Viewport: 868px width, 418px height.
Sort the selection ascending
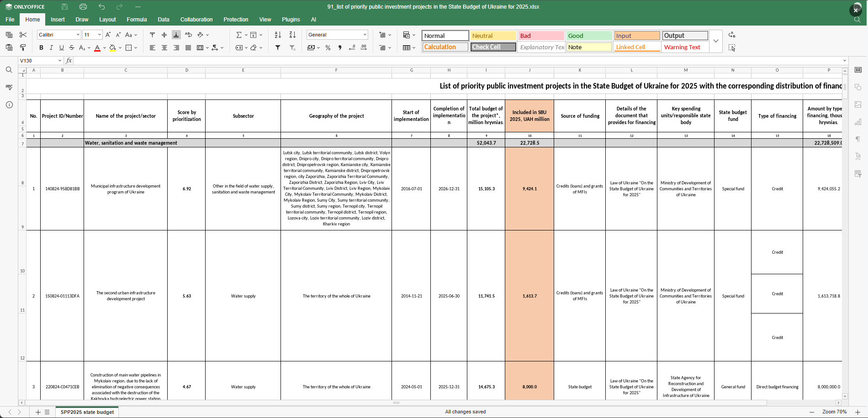click(277, 35)
